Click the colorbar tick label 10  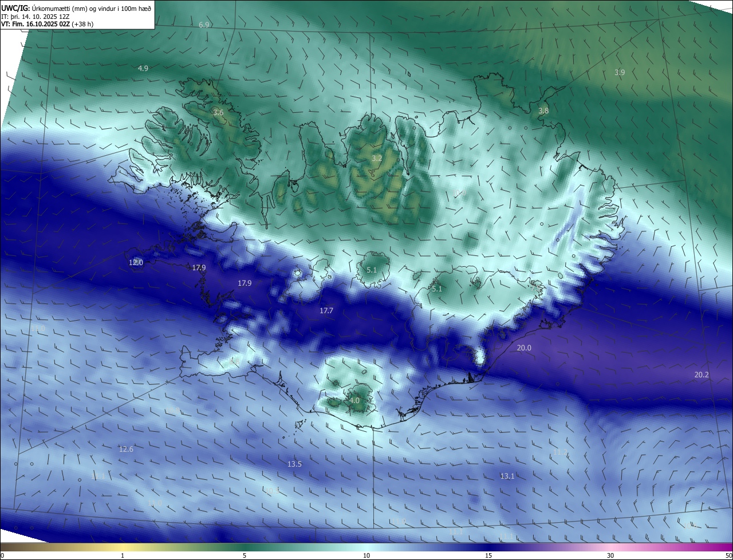tap(366, 555)
